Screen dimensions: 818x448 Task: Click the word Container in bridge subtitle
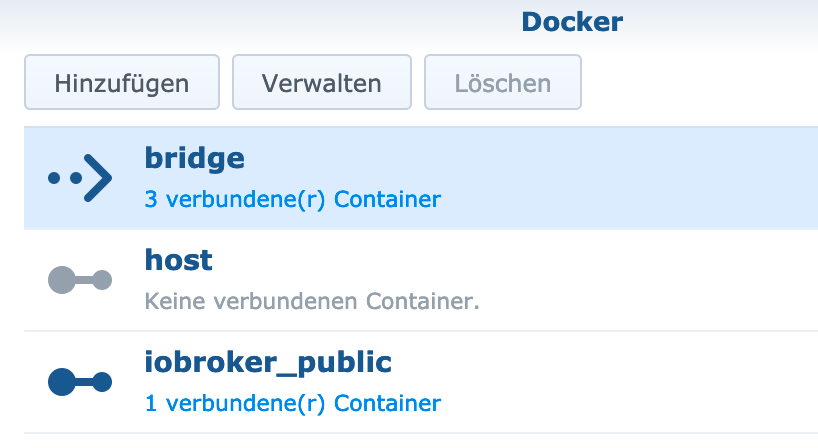(x=387, y=199)
